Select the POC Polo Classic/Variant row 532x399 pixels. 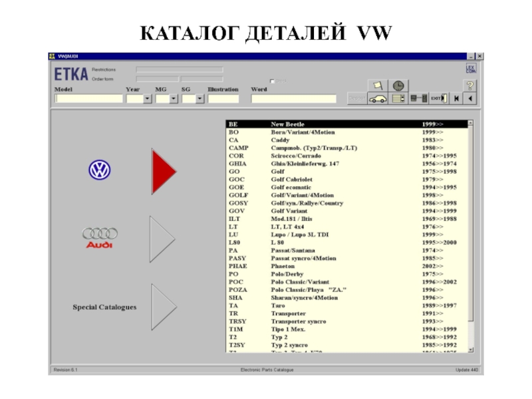[346, 281]
